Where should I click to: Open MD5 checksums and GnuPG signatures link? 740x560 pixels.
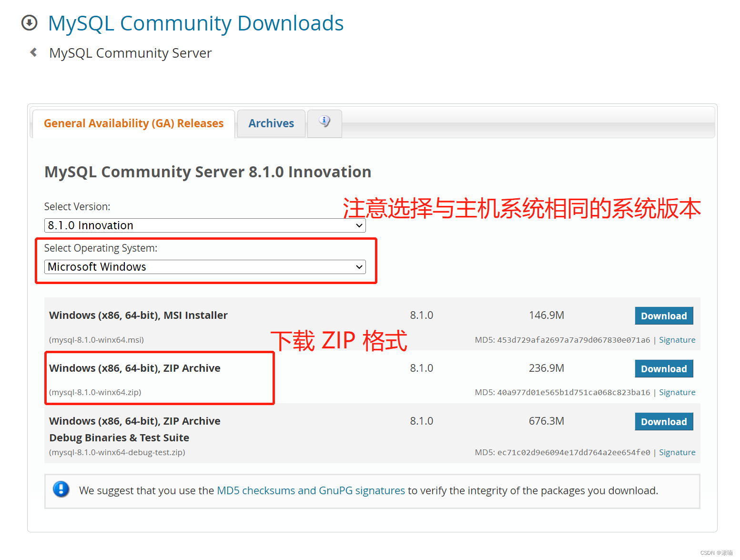click(311, 490)
